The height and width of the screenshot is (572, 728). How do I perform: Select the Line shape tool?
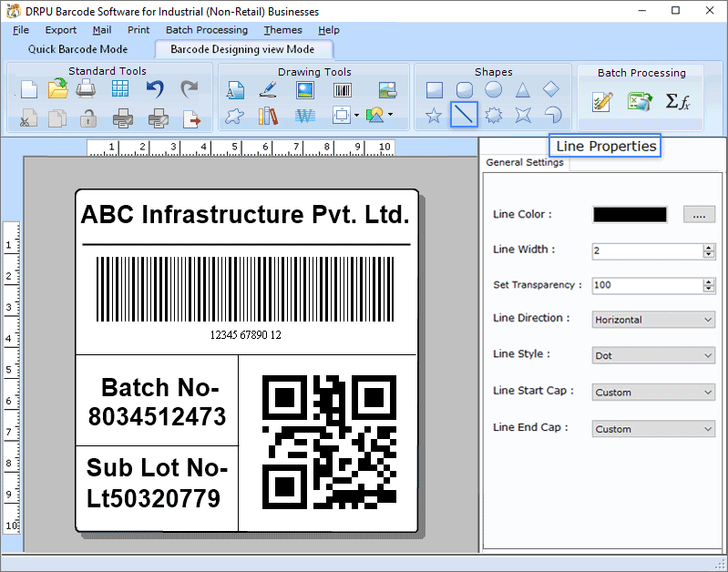(464, 114)
